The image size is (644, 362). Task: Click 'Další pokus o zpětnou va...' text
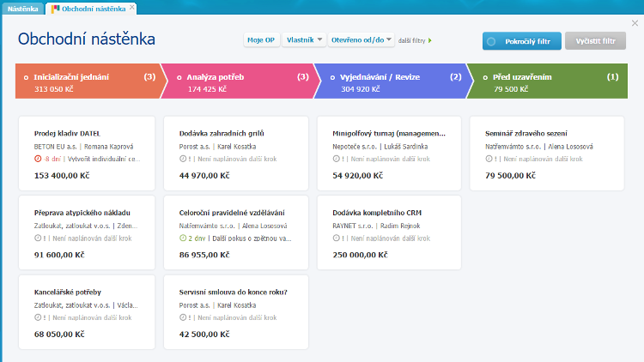point(252,238)
